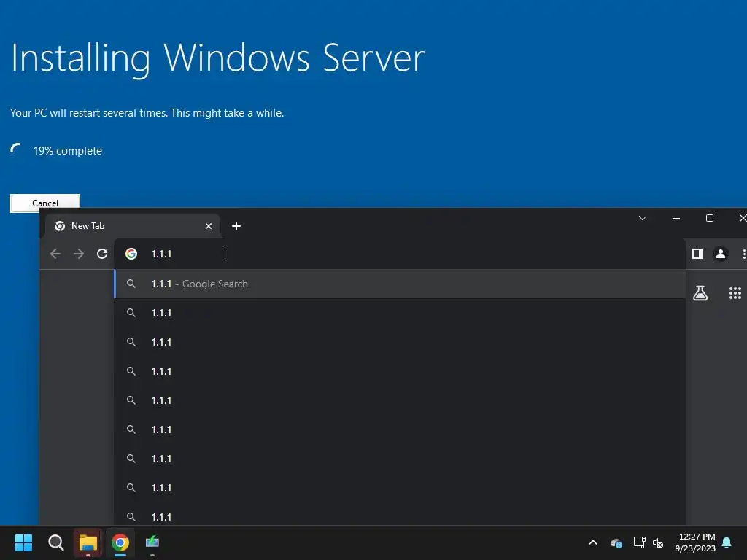The width and height of the screenshot is (747, 560).
Task: Cancel the Windows Server installation
Action: click(45, 203)
